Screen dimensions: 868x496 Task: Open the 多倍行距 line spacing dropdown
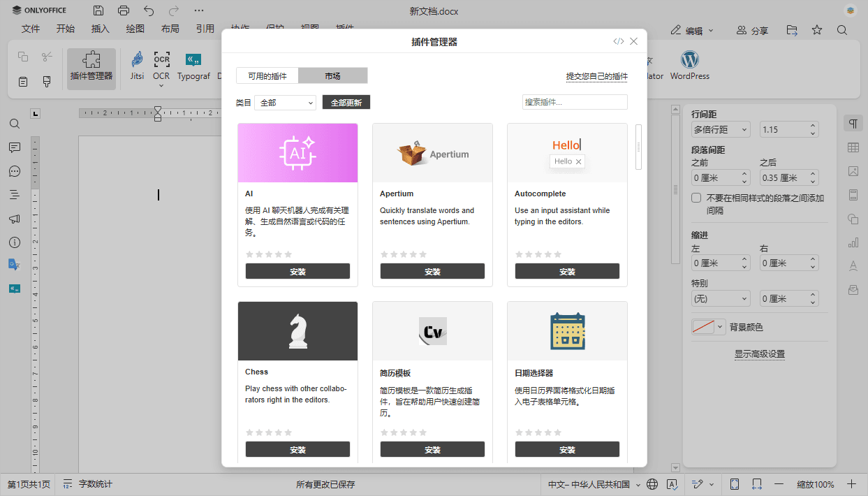click(x=721, y=129)
